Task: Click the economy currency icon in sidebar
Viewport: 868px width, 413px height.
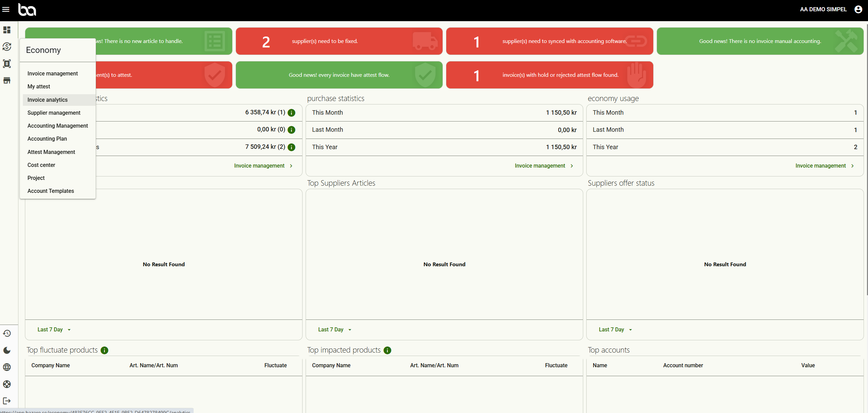Action: [7, 47]
